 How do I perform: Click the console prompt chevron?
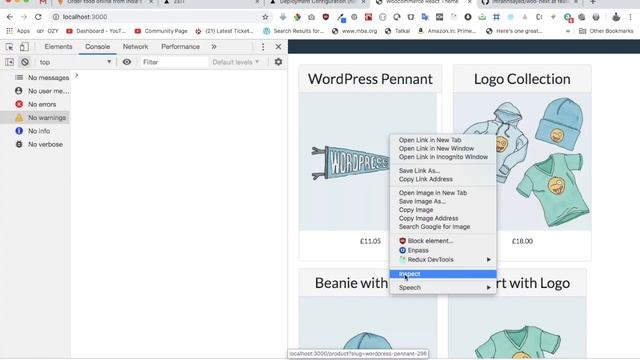pyautogui.click(x=76, y=76)
